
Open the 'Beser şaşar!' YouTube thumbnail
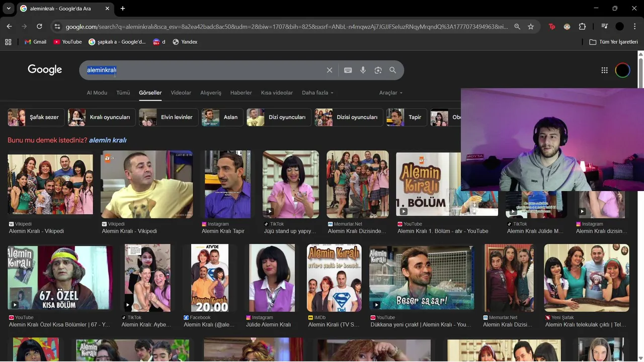coord(422,278)
